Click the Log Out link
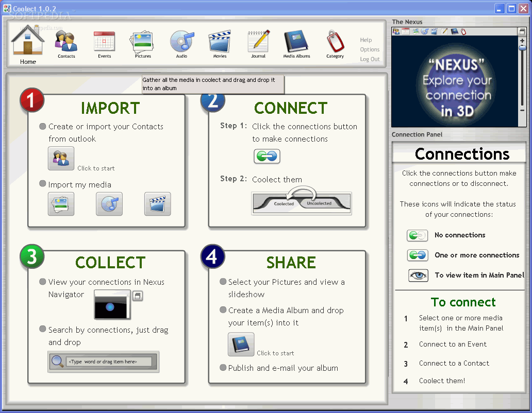The image size is (532, 413). [x=370, y=59]
